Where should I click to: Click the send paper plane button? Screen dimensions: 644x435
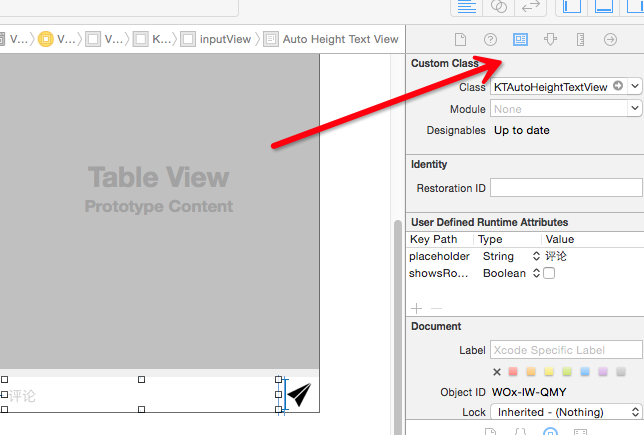point(299,394)
